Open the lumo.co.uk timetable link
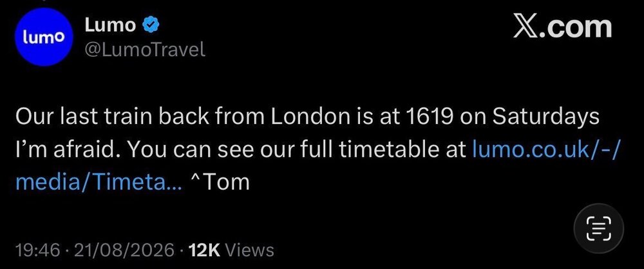The image size is (644, 269). point(545,149)
